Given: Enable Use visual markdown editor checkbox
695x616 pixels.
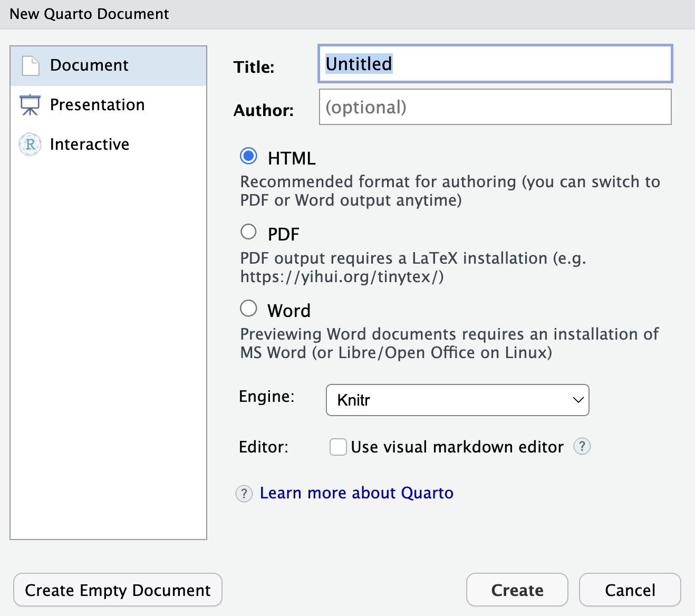Looking at the screenshot, I should coord(338,447).
